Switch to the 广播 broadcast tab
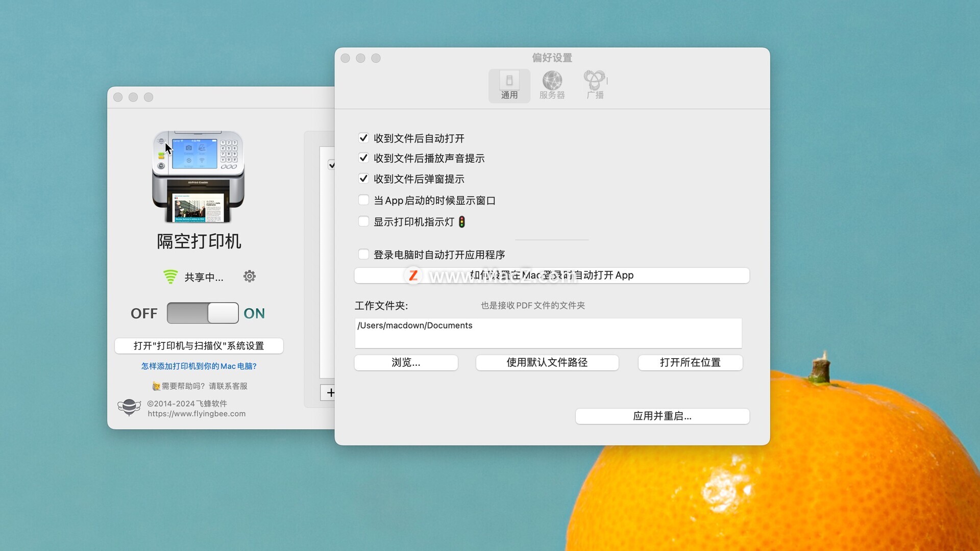 [x=595, y=86]
